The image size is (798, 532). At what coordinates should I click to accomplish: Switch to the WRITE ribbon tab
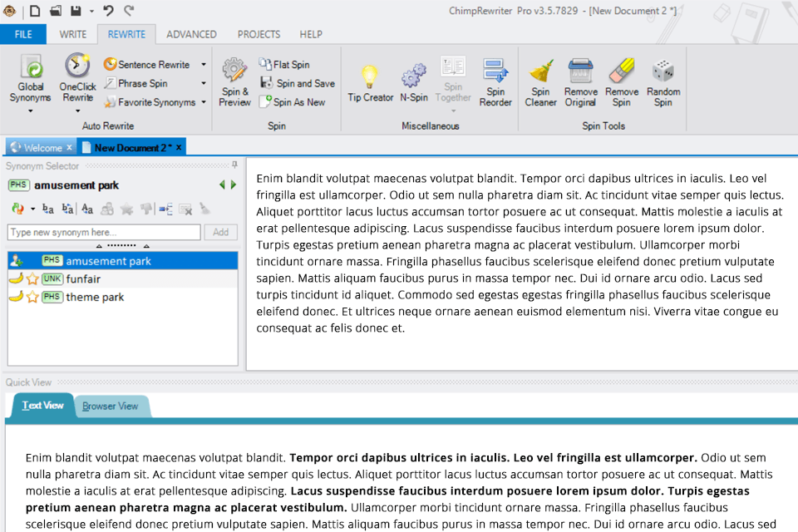pos(73,34)
